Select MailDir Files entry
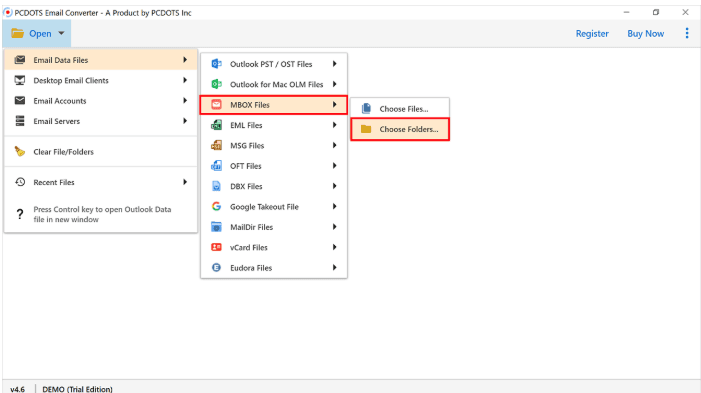This screenshot has height=393, width=701. [x=274, y=227]
